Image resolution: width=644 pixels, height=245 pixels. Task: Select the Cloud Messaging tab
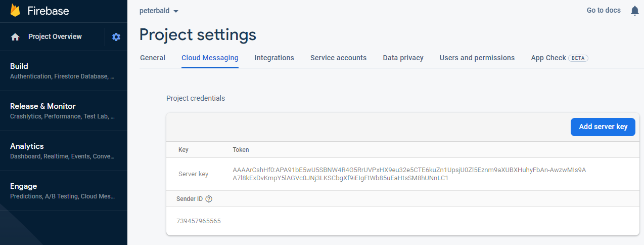coord(210,58)
